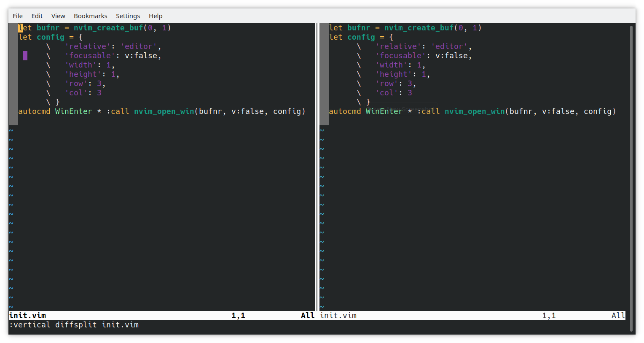
Task: Open the Edit menu
Action: 37,16
